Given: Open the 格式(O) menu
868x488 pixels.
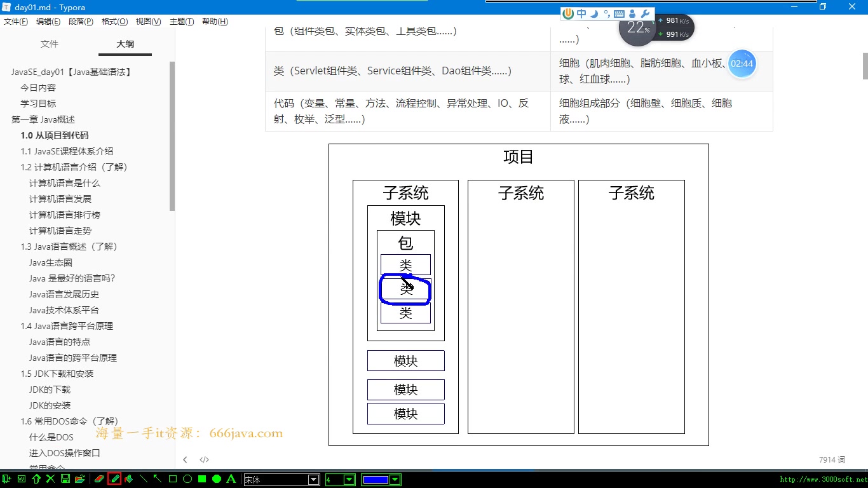Looking at the screenshot, I should click(x=114, y=22).
